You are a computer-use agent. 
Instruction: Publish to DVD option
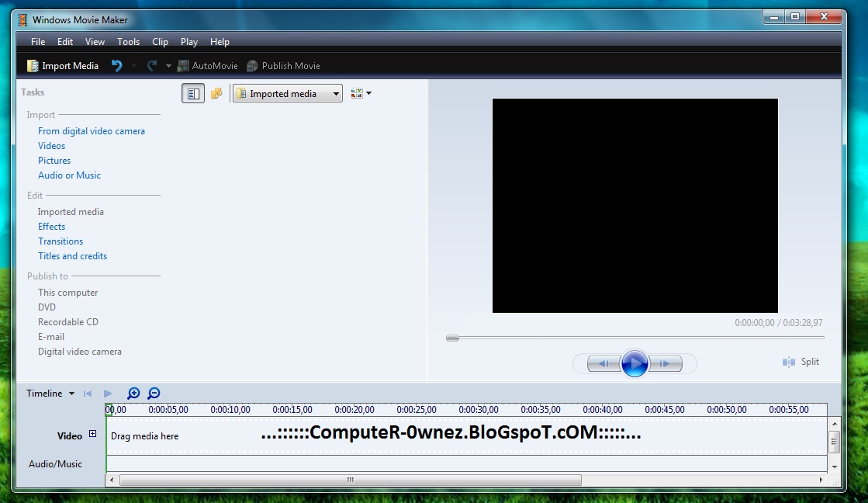(x=47, y=307)
